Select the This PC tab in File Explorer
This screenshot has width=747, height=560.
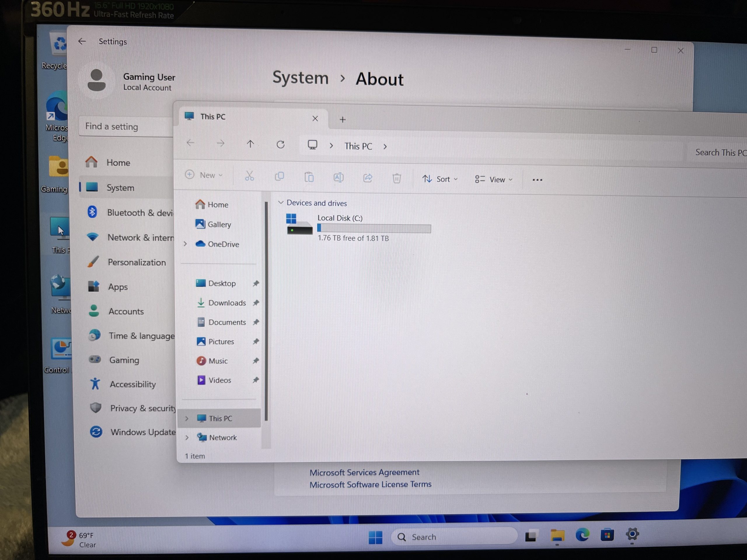250,117
